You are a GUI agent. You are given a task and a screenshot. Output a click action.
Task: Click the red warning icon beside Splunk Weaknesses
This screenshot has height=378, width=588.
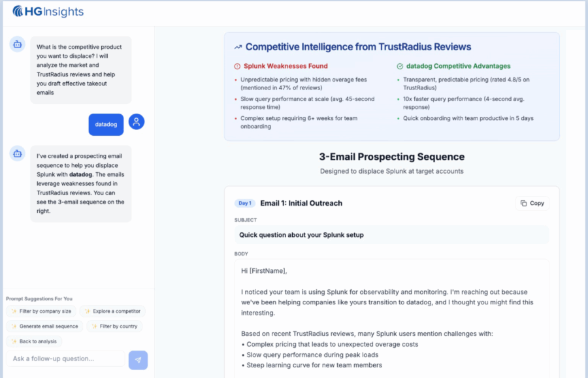click(x=237, y=67)
